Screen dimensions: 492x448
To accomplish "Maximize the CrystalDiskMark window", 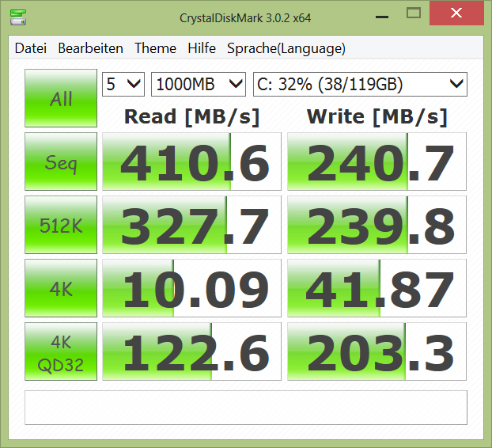I will 413,13.
